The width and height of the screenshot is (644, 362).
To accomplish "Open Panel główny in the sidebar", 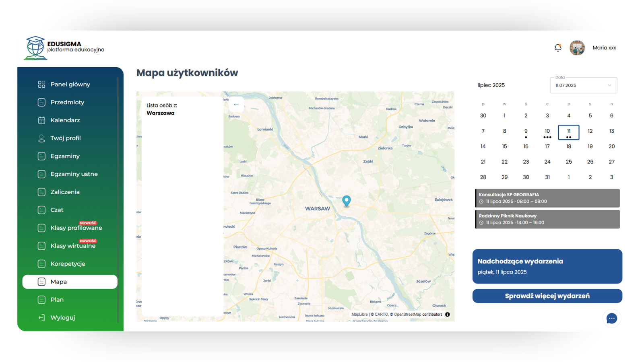I will coord(70,84).
